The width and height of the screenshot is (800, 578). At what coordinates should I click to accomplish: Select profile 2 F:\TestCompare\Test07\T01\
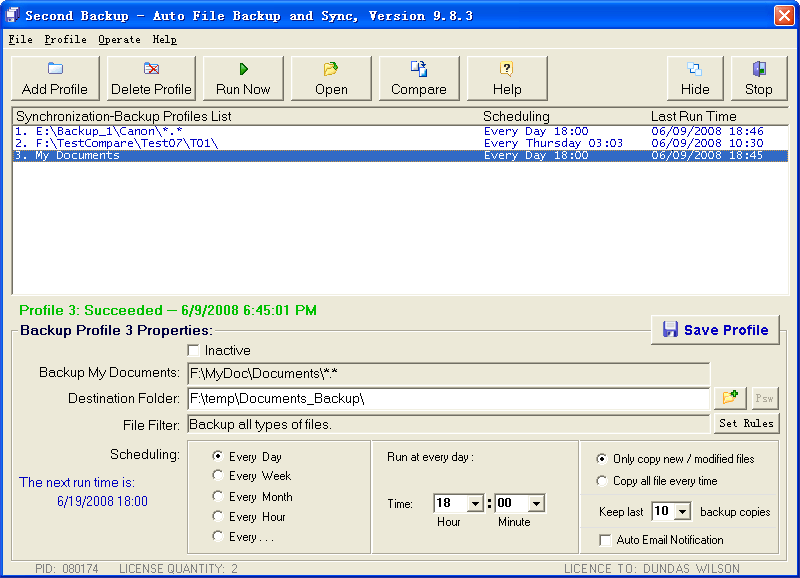pyautogui.click(x=401, y=143)
